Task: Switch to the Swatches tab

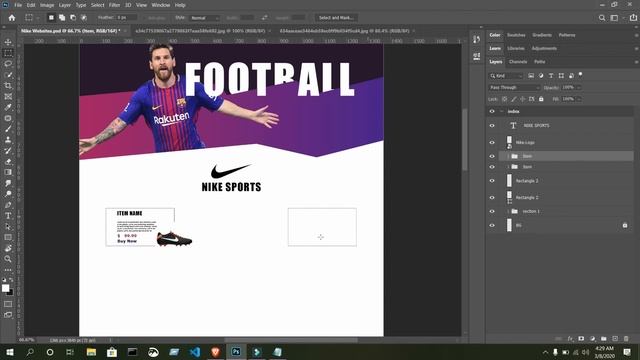Action: click(x=516, y=35)
